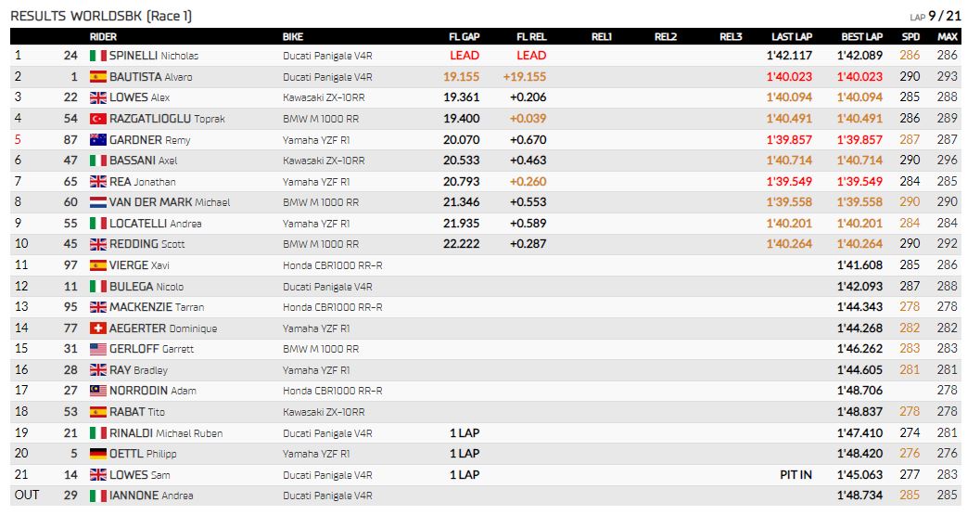Click the RIDER column header
This screenshot has width=980, height=515.
(x=103, y=37)
